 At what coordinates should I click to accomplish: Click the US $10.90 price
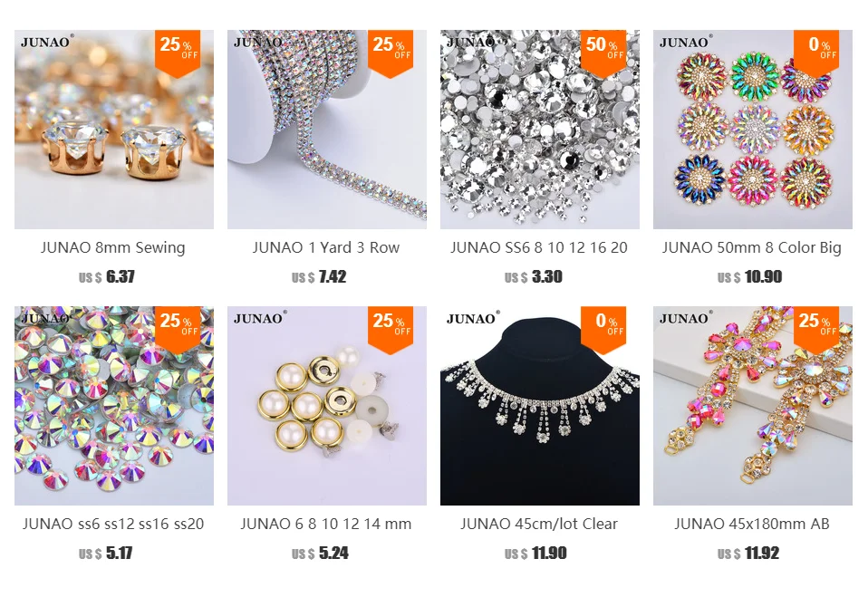click(x=749, y=276)
